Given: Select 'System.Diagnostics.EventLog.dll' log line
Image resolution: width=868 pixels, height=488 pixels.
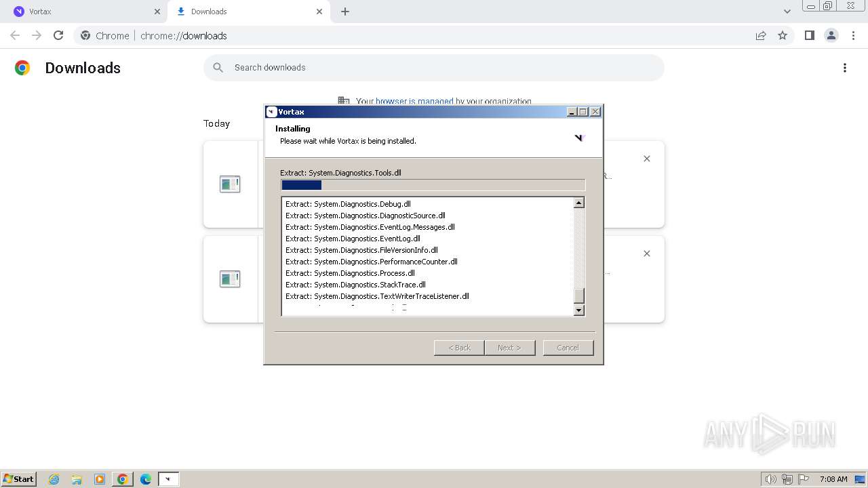Looking at the screenshot, I should [353, 239].
